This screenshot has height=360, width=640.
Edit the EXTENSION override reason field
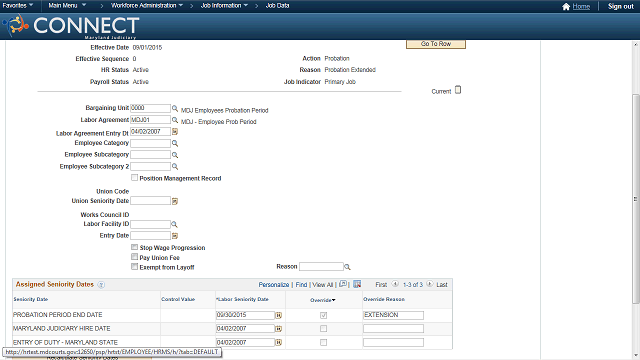(393, 315)
